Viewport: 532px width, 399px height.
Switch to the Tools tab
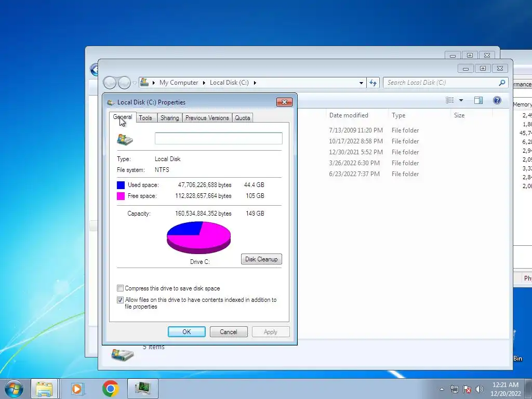point(145,118)
